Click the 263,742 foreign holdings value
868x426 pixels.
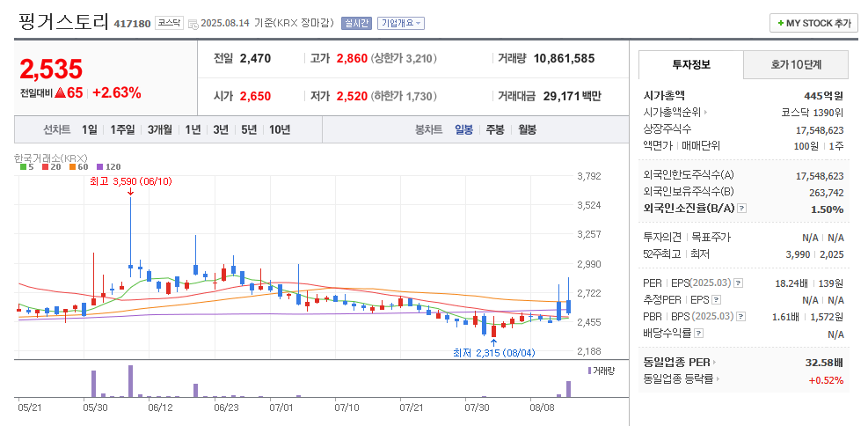[827, 192]
